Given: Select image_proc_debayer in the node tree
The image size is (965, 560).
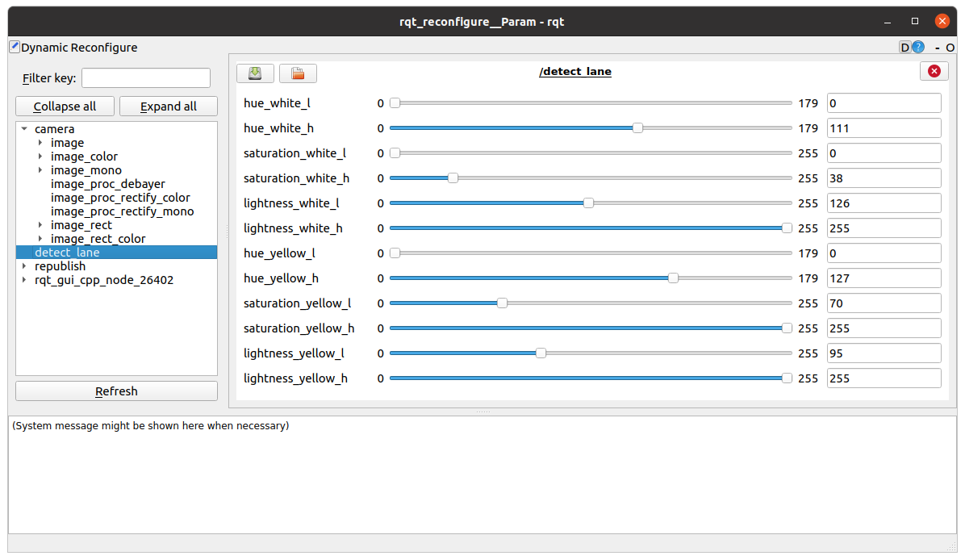Looking at the screenshot, I should pos(107,184).
